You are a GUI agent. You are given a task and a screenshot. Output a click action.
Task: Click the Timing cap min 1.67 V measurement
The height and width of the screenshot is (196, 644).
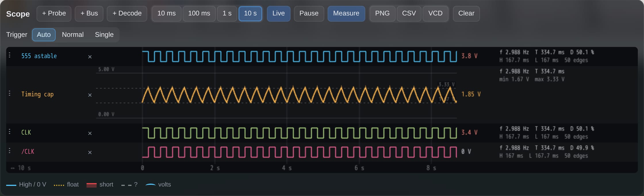[x=514, y=79]
